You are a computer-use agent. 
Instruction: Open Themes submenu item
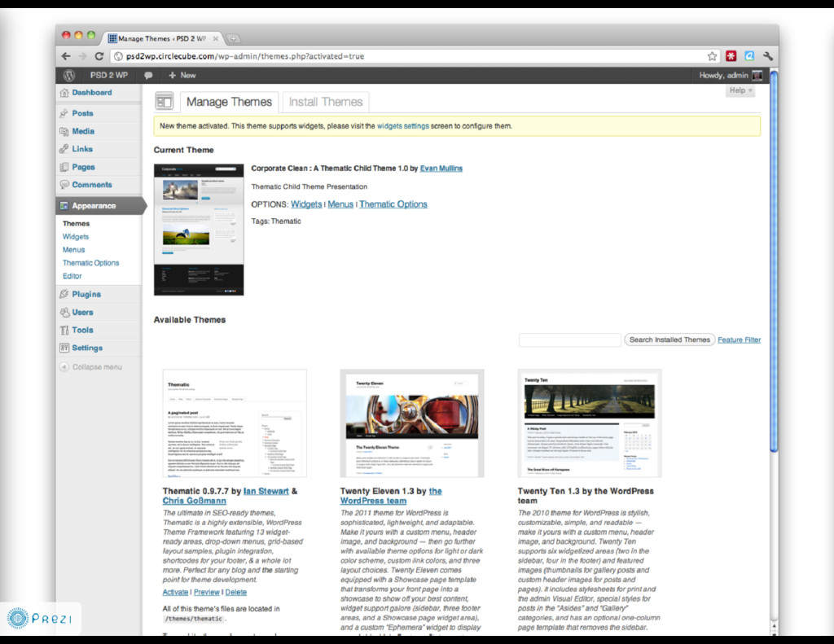point(76,223)
